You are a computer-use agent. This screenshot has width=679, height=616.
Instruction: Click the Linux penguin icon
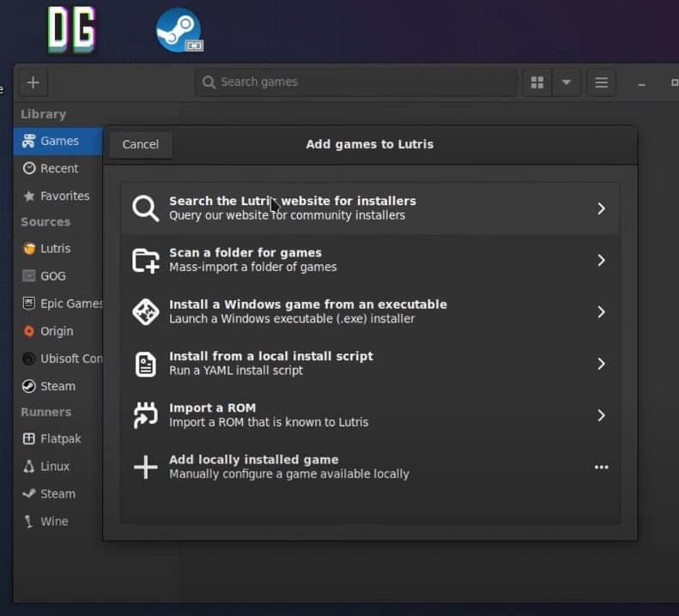28,466
